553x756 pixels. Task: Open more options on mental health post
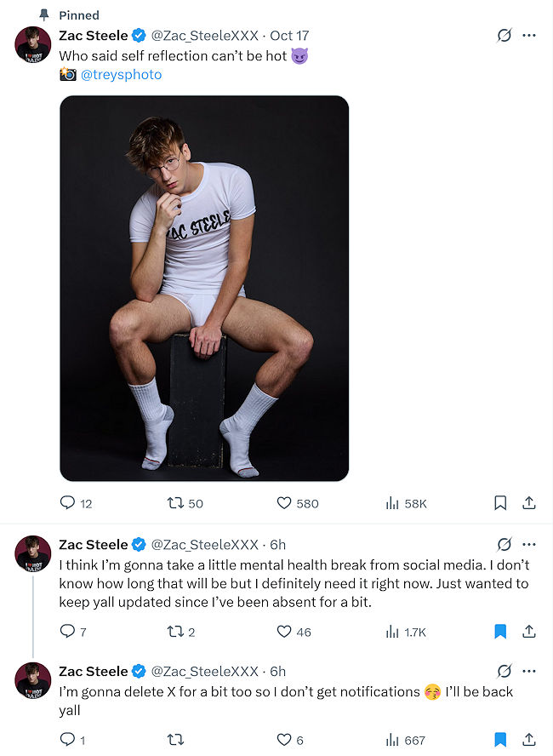tap(529, 545)
